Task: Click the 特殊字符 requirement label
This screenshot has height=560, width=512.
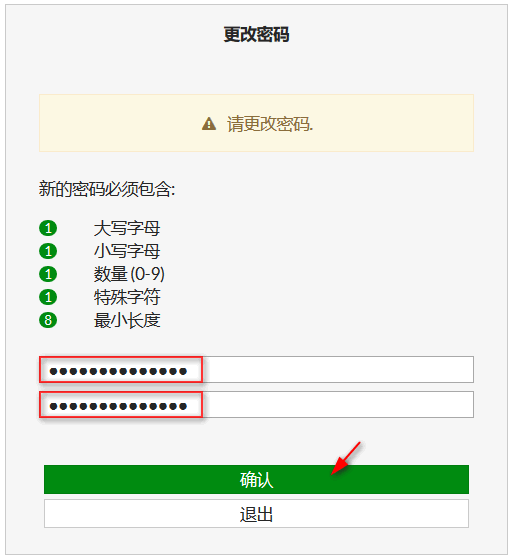Action: click(x=127, y=297)
